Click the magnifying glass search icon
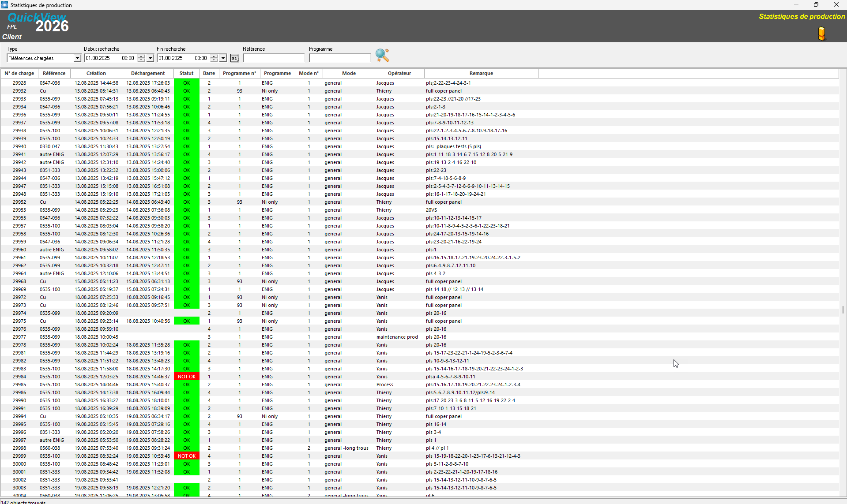The width and height of the screenshot is (847, 504). (x=382, y=55)
